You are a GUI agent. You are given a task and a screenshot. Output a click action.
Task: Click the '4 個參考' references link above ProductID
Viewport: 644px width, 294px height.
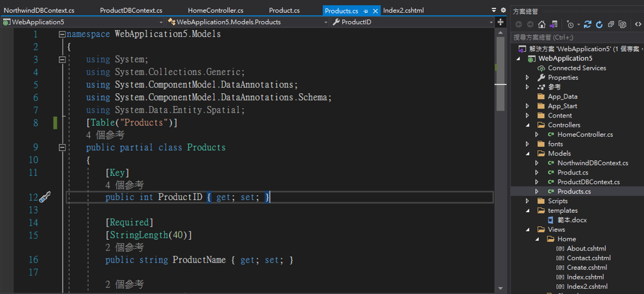tap(124, 185)
